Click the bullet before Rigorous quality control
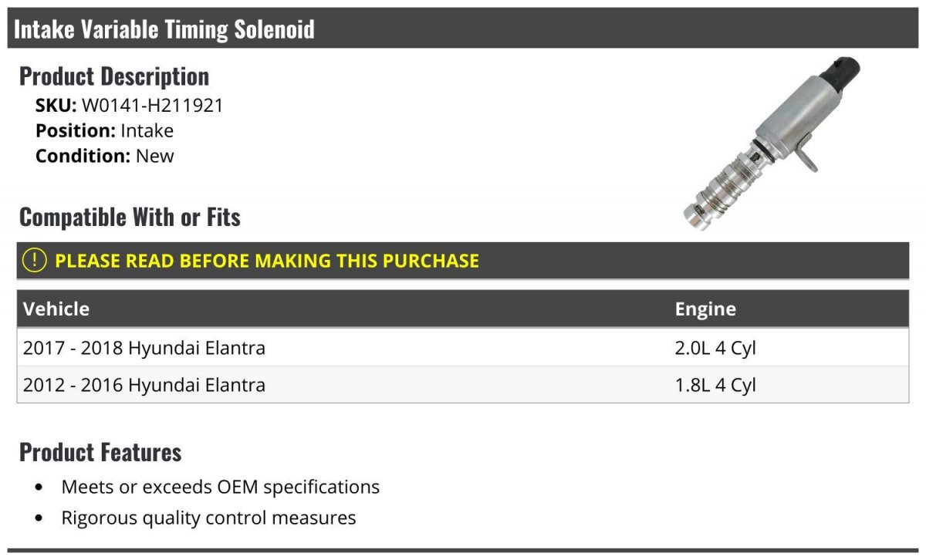 pos(39,518)
